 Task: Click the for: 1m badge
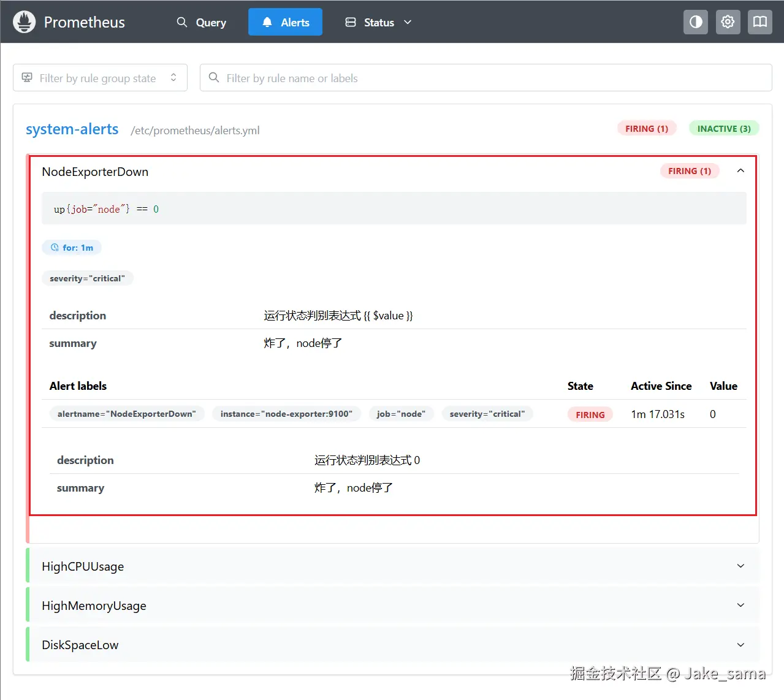(72, 248)
